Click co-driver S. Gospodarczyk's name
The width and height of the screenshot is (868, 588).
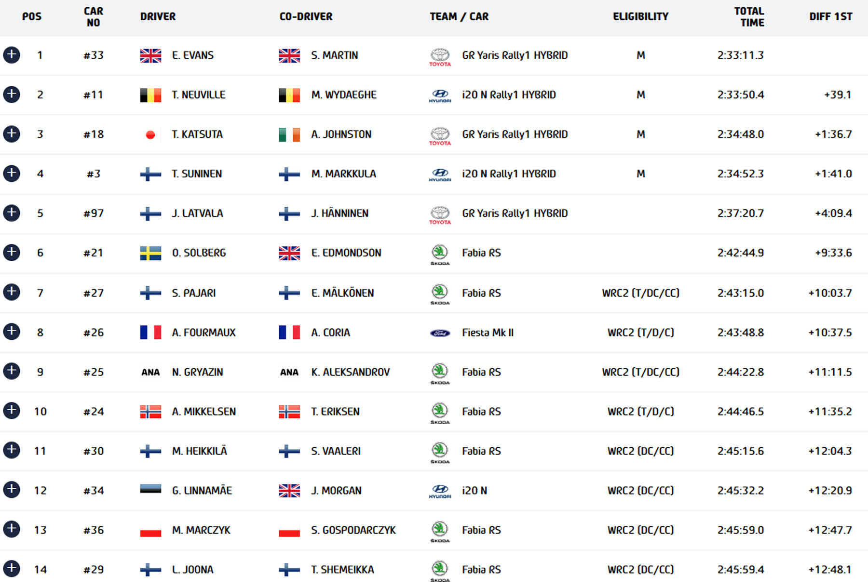tap(353, 530)
